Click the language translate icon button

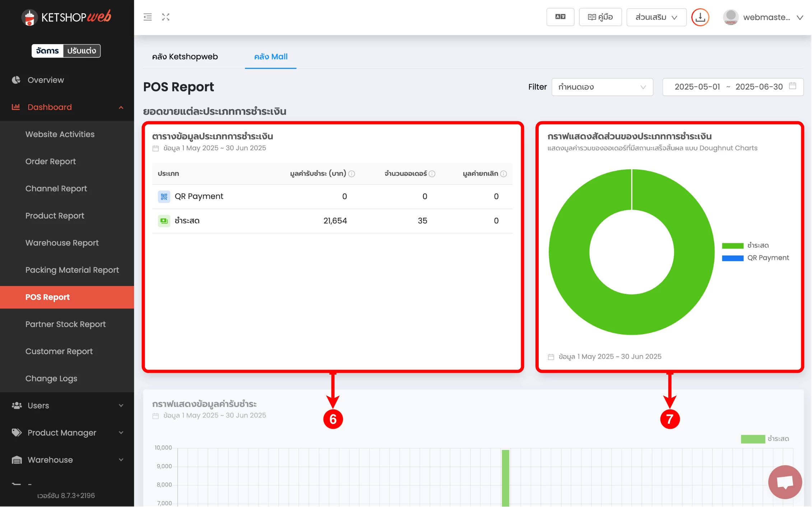pos(560,17)
